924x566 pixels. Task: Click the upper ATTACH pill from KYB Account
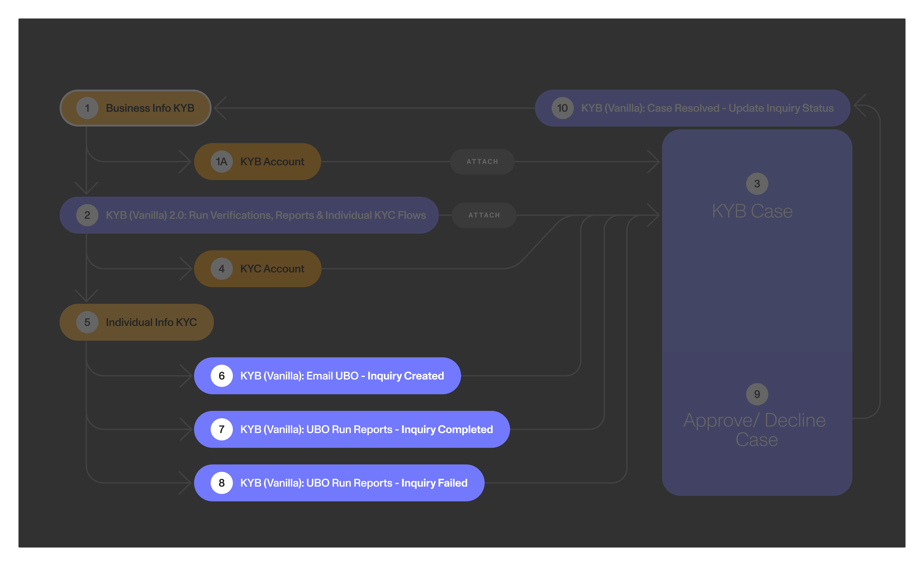point(482,162)
